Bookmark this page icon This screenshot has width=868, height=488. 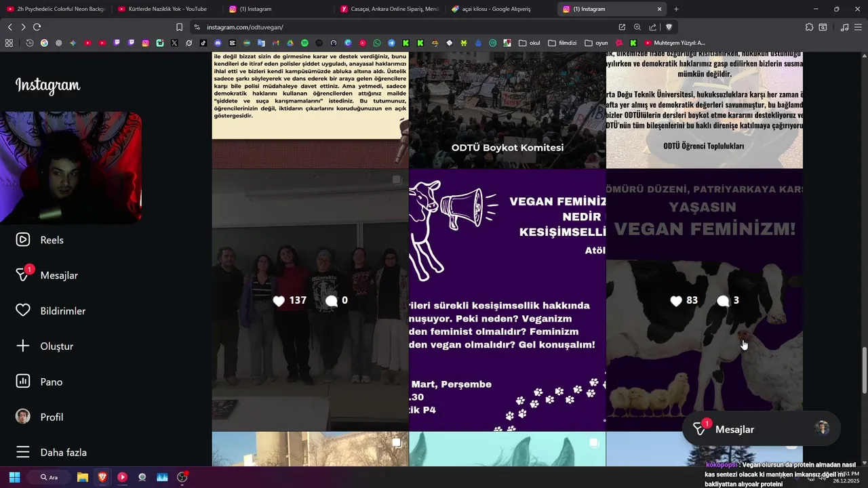pos(179,27)
